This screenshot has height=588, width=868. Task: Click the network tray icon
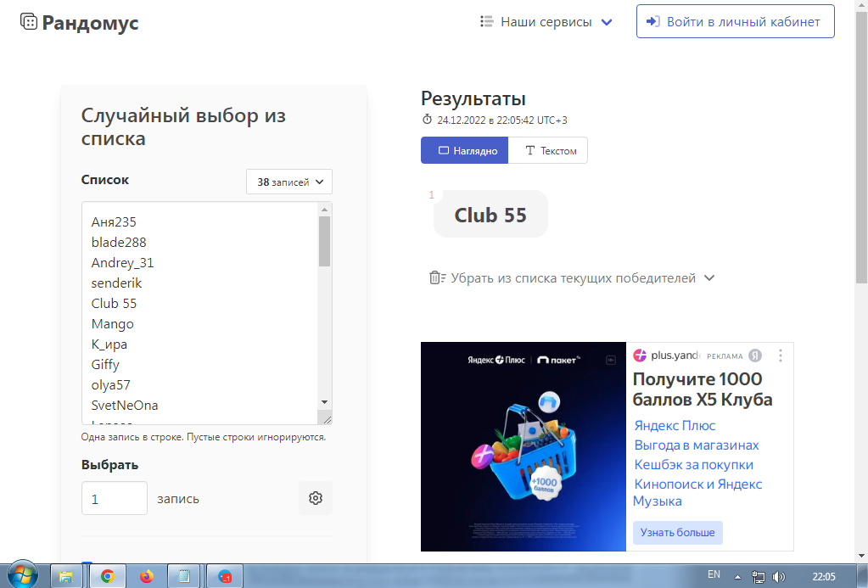(x=759, y=577)
